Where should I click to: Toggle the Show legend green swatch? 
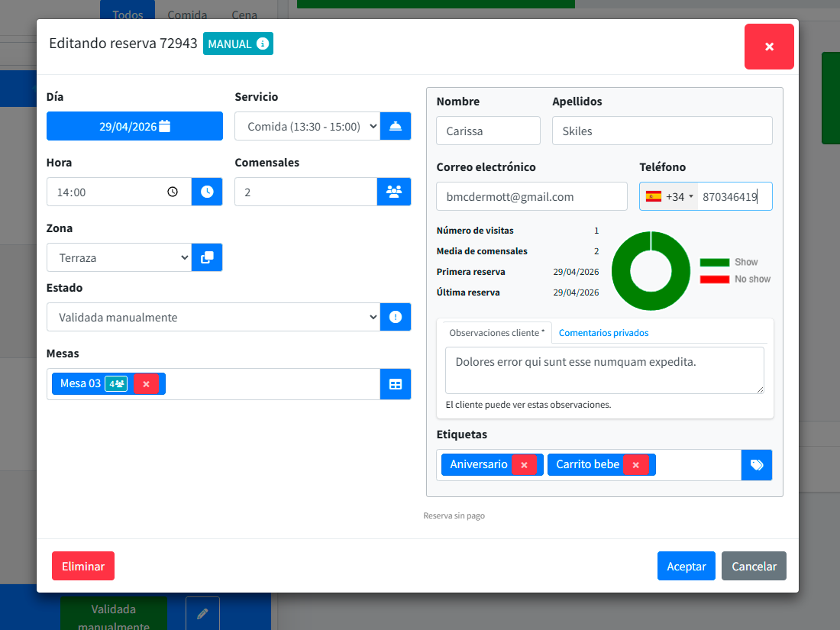(x=715, y=262)
